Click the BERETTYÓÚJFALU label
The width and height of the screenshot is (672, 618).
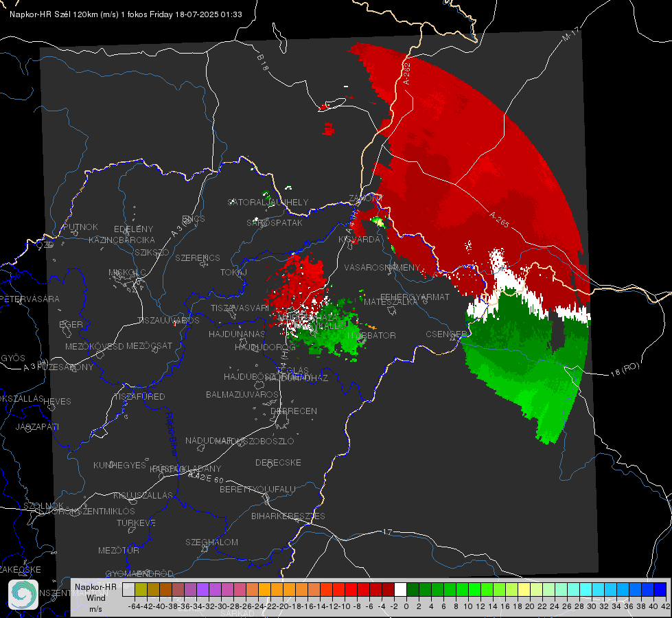(257, 489)
